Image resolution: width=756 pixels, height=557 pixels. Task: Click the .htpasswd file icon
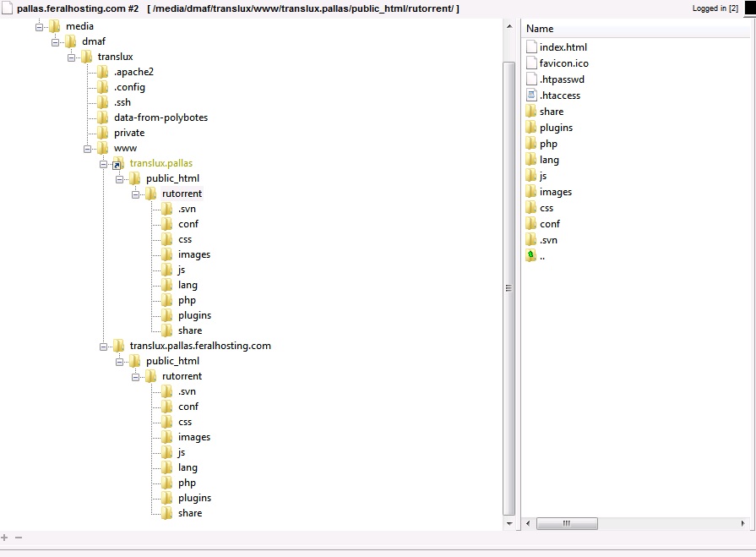[531, 79]
